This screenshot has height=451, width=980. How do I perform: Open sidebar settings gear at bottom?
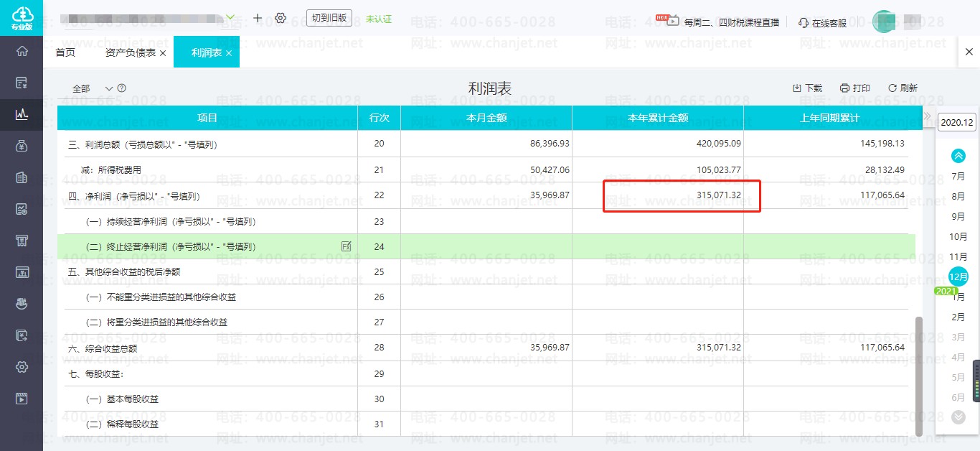click(x=22, y=367)
